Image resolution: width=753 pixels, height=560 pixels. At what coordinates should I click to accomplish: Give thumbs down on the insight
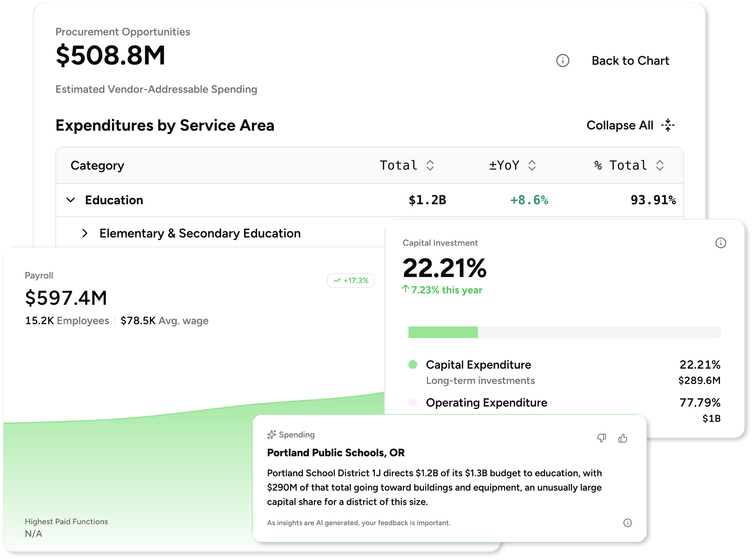[601, 438]
